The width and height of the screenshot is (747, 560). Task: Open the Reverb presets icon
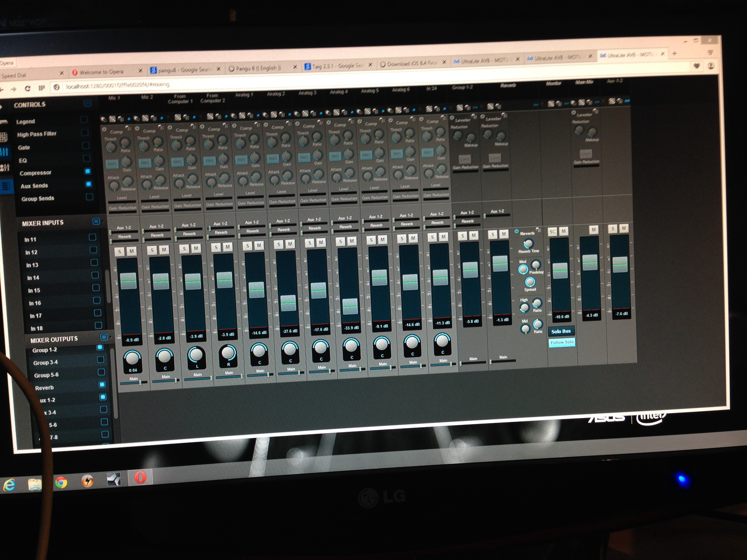538,230
